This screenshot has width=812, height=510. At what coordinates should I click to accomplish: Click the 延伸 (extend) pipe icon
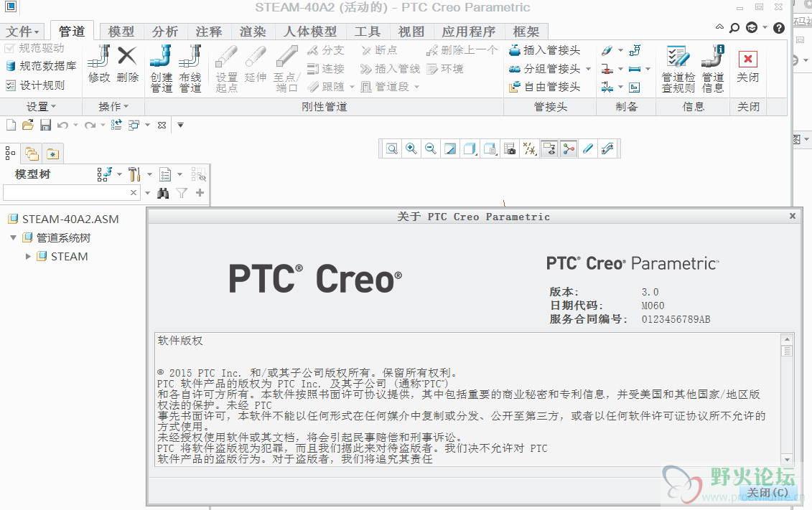pyautogui.click(x=256, y=57)
